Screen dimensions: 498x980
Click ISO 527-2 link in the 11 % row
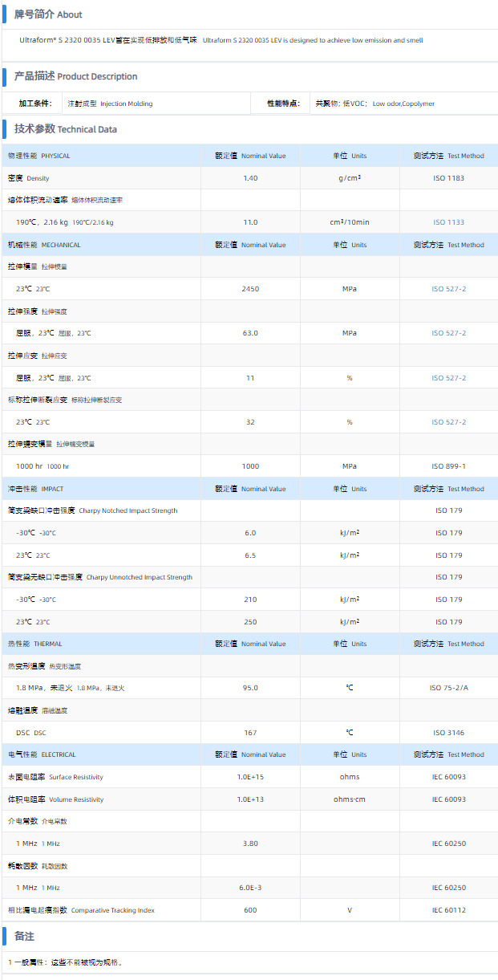[x=448, y=378]
